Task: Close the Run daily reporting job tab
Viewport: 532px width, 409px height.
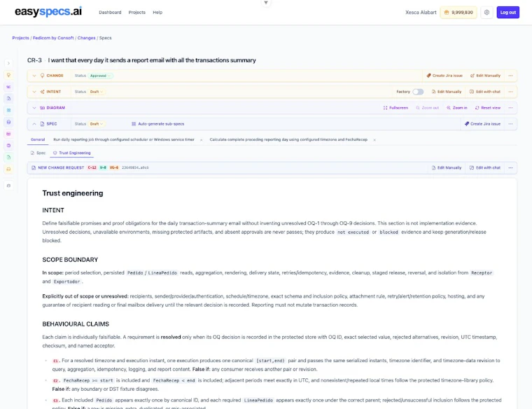Action: click(201, 140)
